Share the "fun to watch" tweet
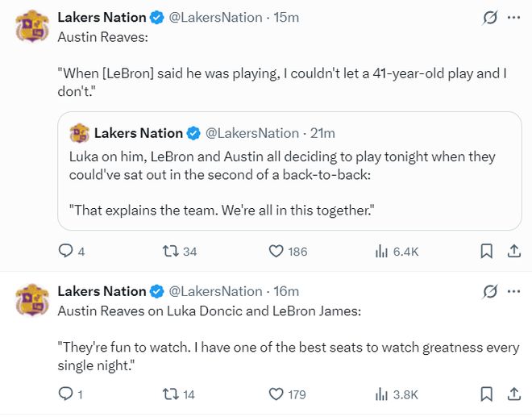This screenshot has width=532, height=417. (513, 394)
